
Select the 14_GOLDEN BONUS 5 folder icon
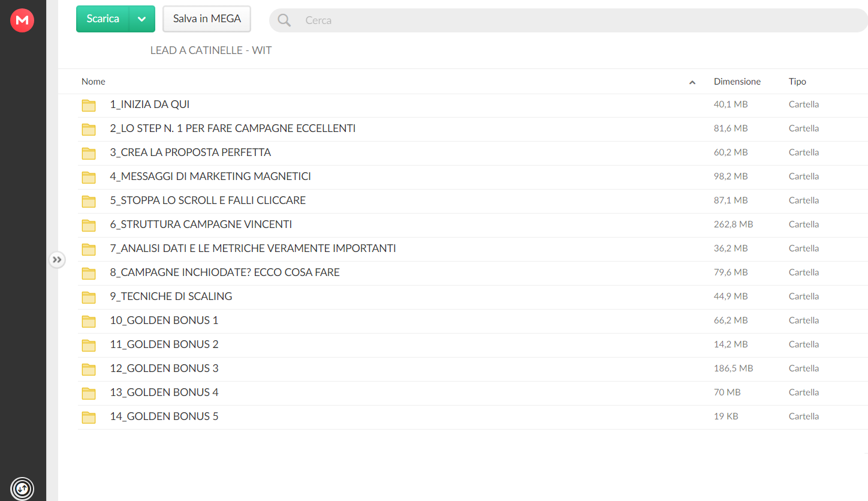coord(89,418)
